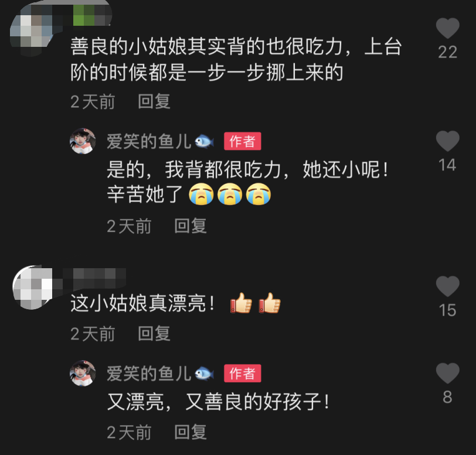Like the comment with 15 likes
Image resolution: width=476 pixels, height=455 pixels.
click(x=447, y=286)
